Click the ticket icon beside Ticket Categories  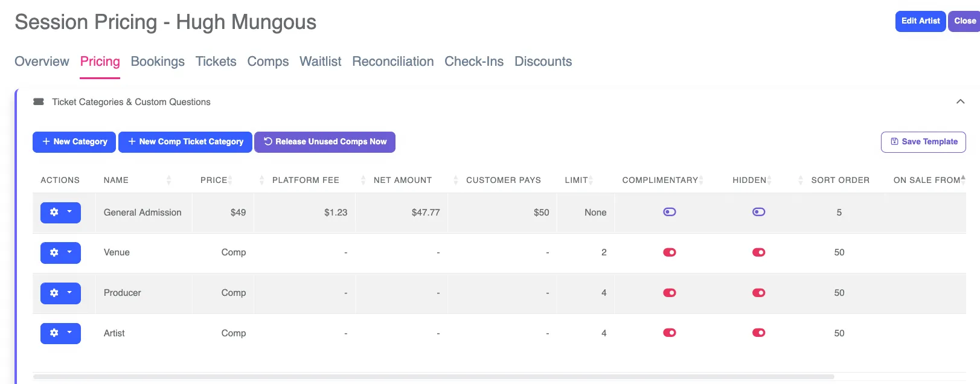click(39, 101)
